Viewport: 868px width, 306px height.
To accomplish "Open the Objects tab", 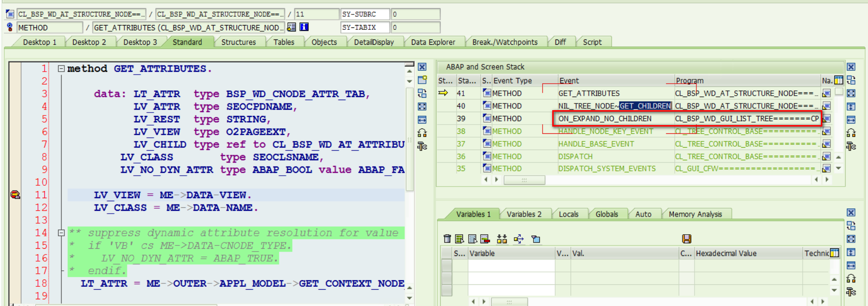I will (x=324, y=42).
